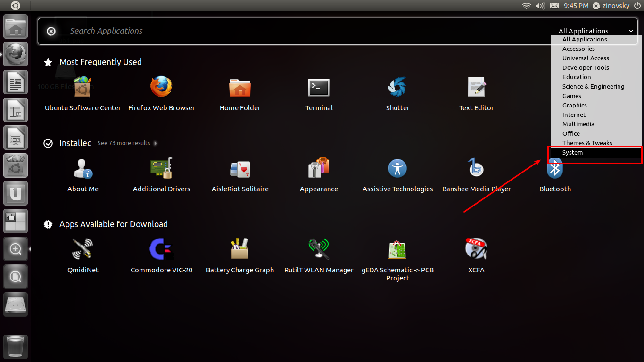
Task: Select the Commodore VIC-20 app
Action: [x=161, y=256]
